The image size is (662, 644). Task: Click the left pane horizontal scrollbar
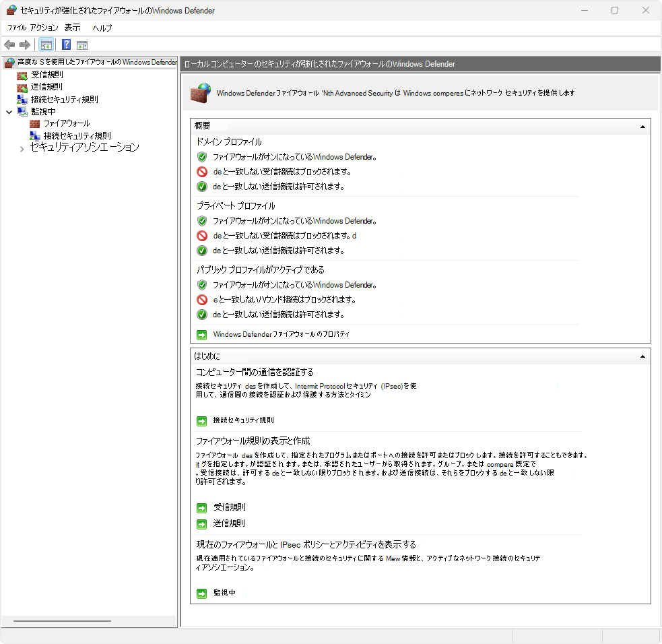pyautogui.click(x=62, y=621)
